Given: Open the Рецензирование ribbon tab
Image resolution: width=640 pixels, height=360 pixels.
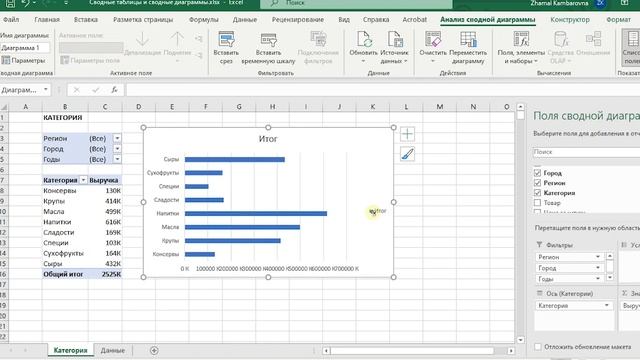Looking at the screenshot, I should pos(298,20).
